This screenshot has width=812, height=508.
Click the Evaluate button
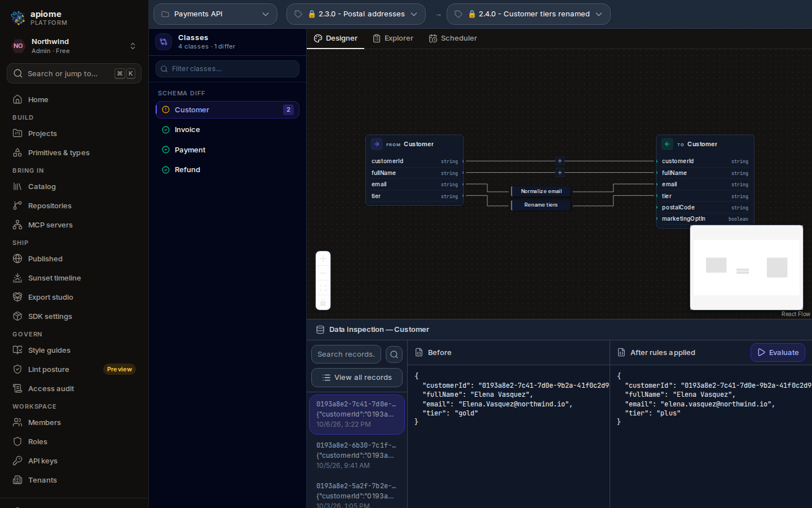(x=778, y=352)
